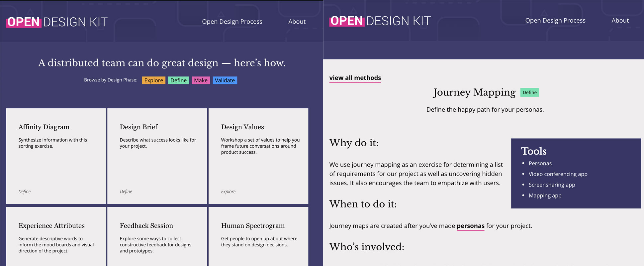Open the Design Values card title
This screenshot has width=644, height=266.
(x=242, y=127)
